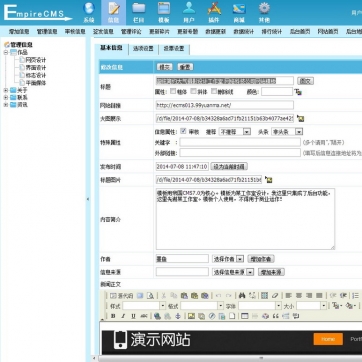Toggle the 删除线 (strikethrough) title checkbox
The height and width of the screenshot is (362, 362).
click(x=214, y=91)
